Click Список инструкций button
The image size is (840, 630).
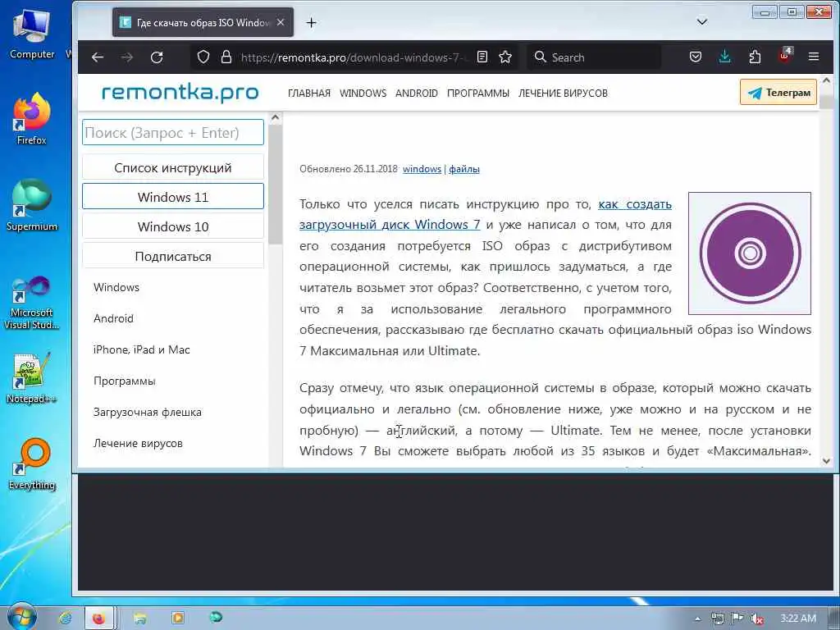pyautogui.click(x=173, y=167)
